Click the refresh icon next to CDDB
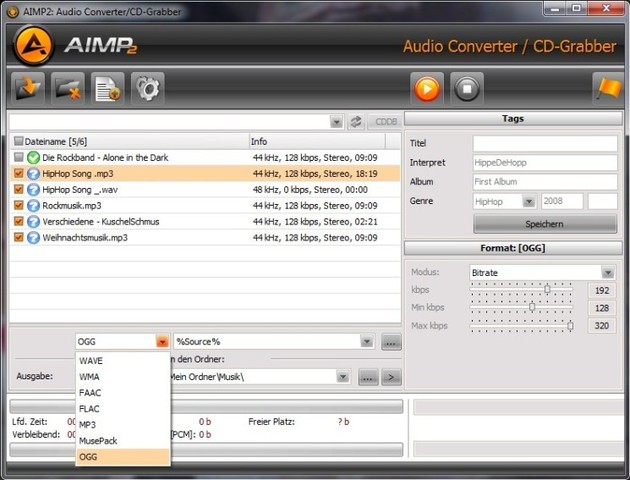 (x=355, y=122)
